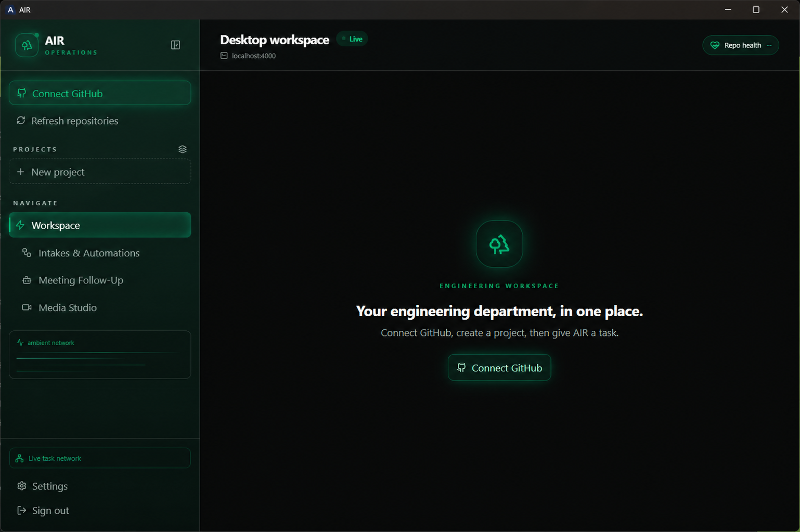Open the Live task network panel

click(100, 458)
